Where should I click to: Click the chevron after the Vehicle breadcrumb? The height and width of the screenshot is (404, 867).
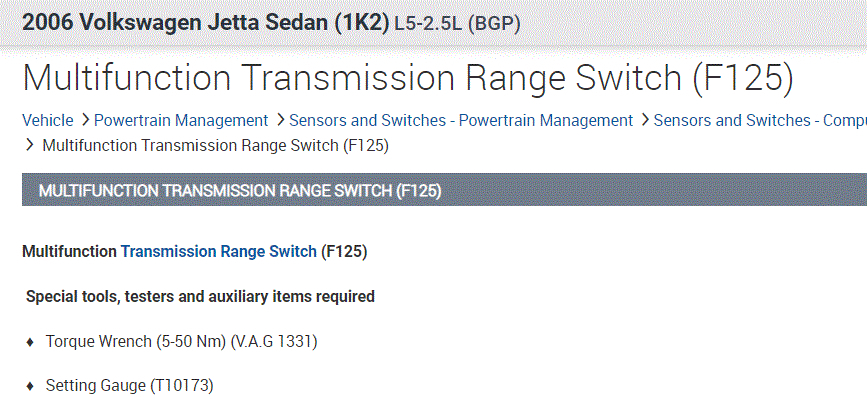pyautogui.click(x=85, y=120)
